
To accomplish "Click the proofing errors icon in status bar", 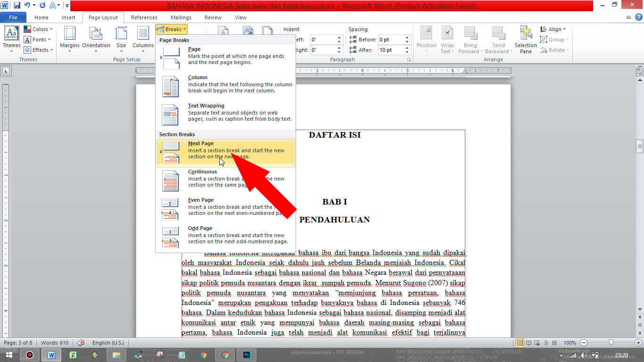I will (x=81, y=343).
